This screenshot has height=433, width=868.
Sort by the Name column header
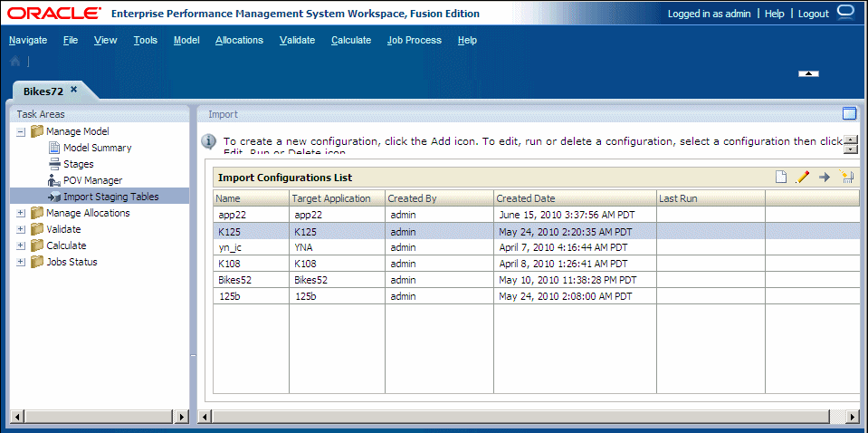(251, 198)
